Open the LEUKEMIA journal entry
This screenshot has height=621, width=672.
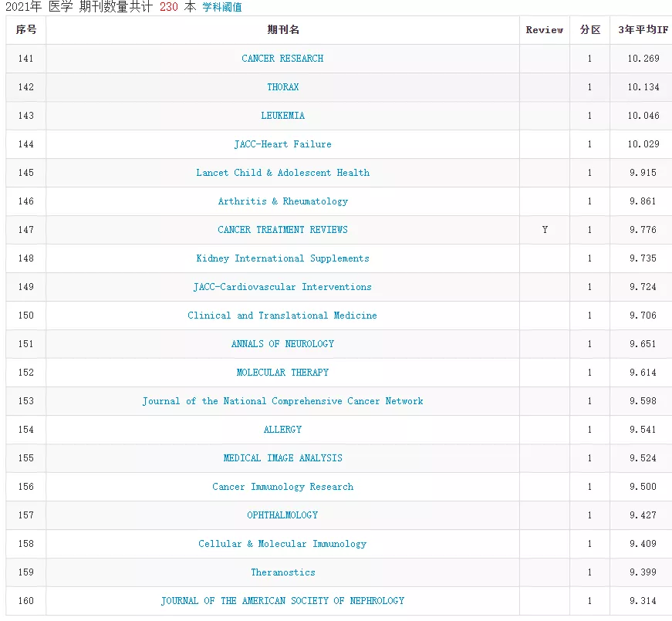(282, 116)
